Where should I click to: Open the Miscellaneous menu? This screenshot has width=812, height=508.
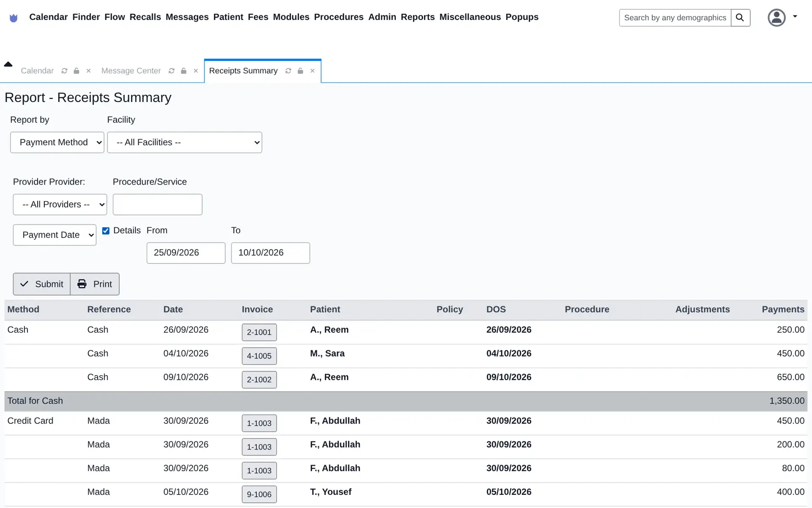coord(470,17)
